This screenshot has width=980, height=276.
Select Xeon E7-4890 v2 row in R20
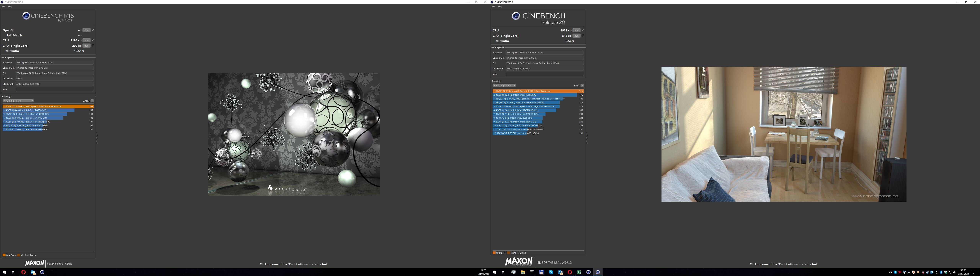[x=538, y=129]
